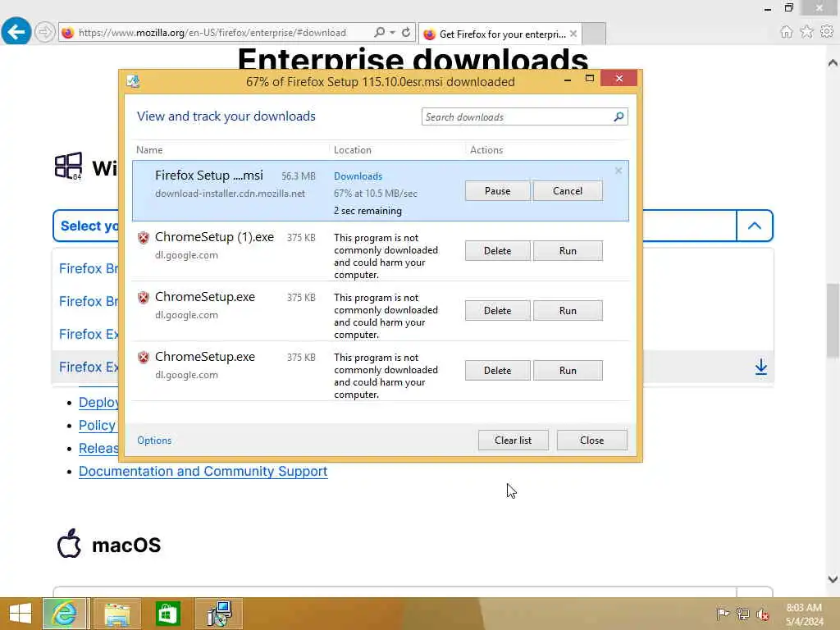Screen dimensions: 840x630
Task: Open the Windows Start button
Action: 21,614
